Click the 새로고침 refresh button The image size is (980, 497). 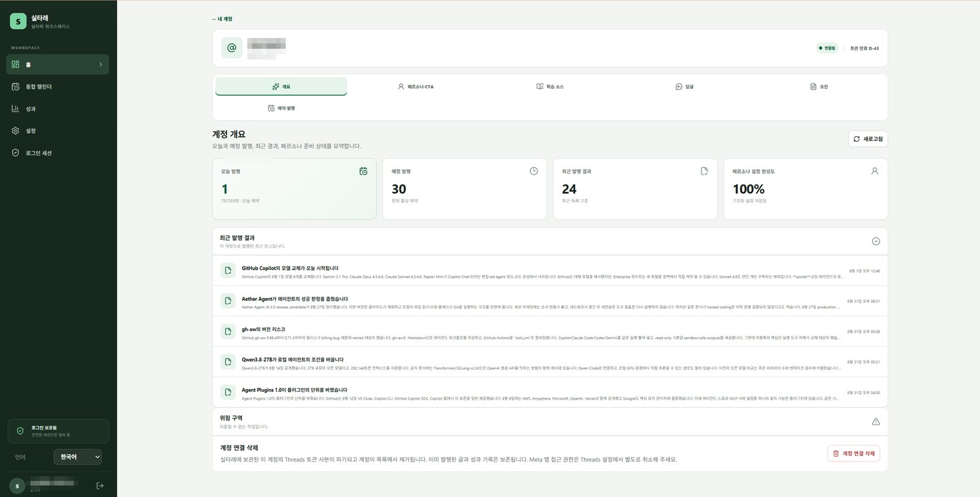pyautogui.click(x=868, y=139)
